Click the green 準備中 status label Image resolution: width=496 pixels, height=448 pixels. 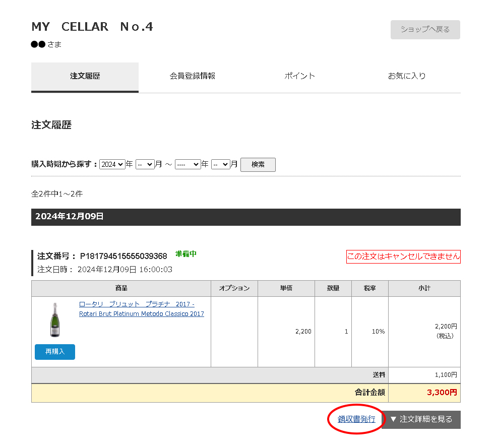[x=185, y=254]
